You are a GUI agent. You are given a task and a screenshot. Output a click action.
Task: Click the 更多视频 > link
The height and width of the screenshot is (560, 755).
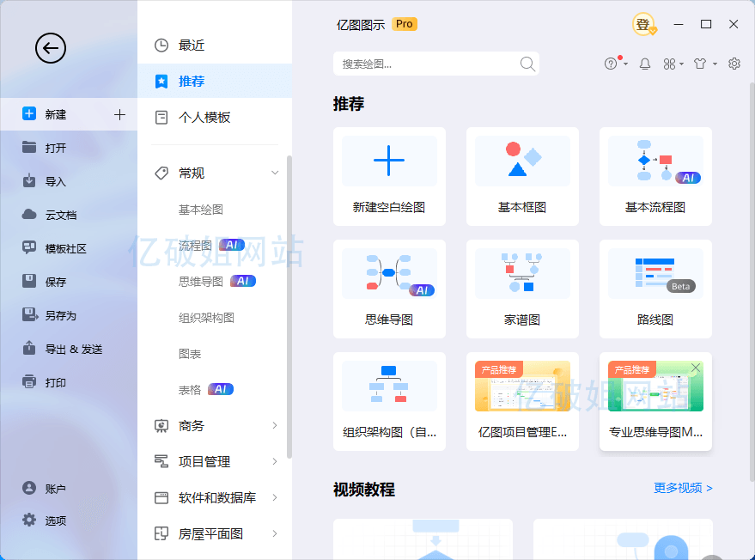[683, 488]
